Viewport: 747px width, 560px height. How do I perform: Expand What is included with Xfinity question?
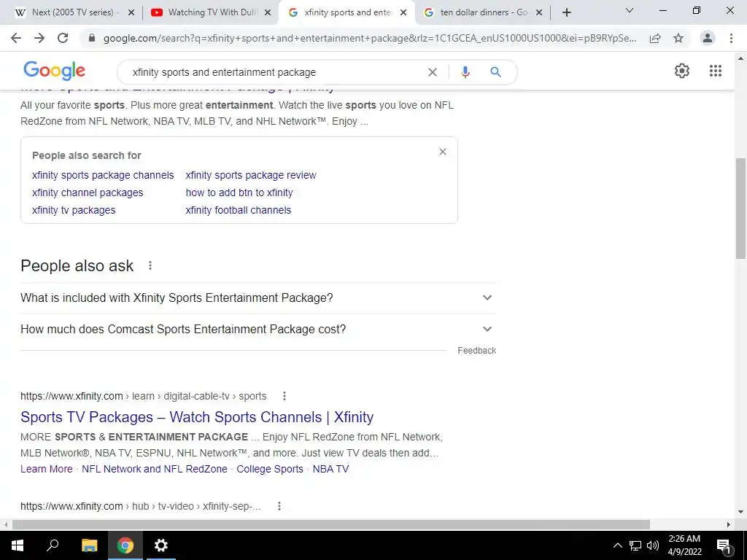[258, 298]
